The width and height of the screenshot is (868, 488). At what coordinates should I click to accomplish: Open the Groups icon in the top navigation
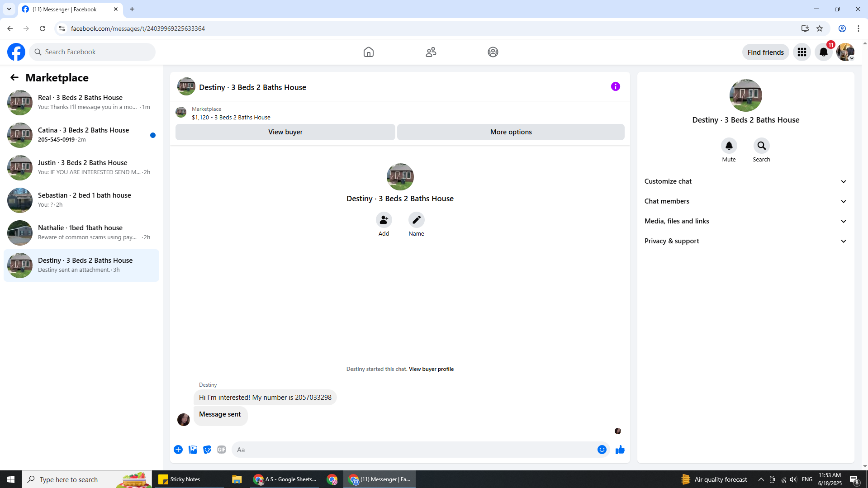click(x=493, y=52)
